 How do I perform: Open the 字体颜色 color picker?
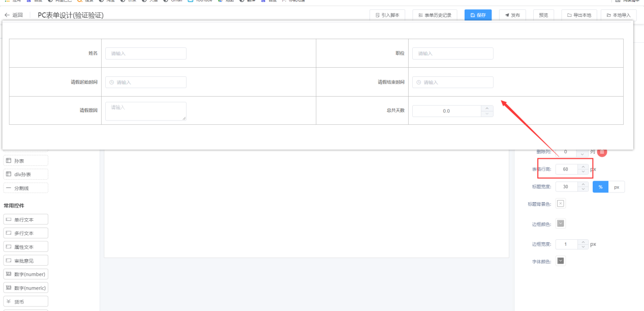(x=561, y=261)
